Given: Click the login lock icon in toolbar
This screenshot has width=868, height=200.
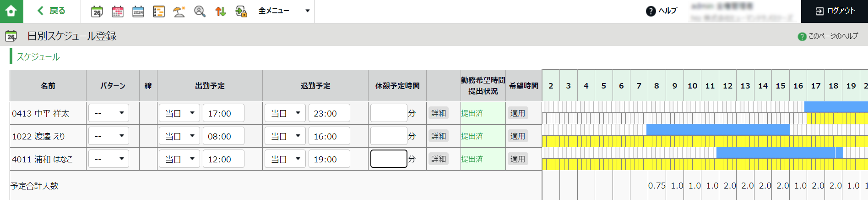Looking at the screenshot, I should pos(241,11).
